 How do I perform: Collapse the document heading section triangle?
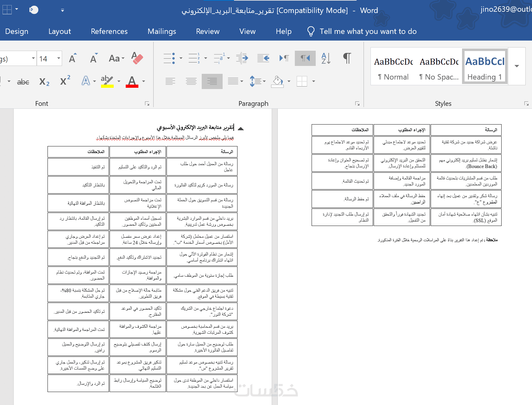coord(241,129)
